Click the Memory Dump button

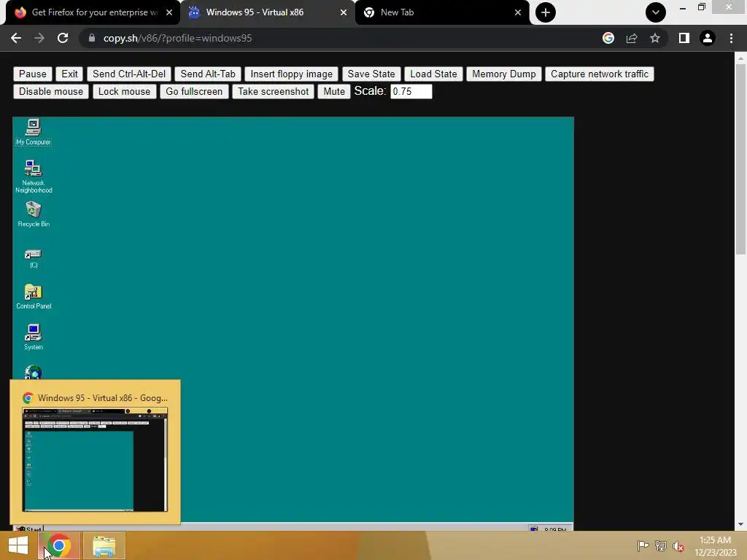504,74
